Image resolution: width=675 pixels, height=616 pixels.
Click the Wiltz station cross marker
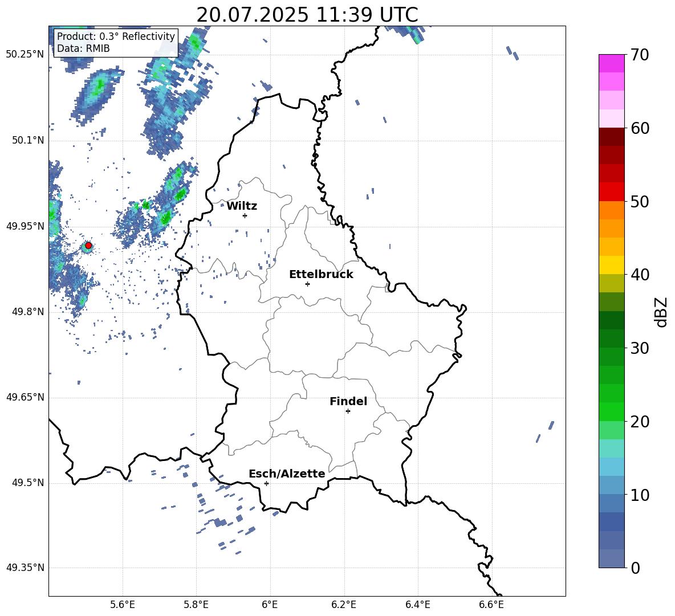click(x=245, y=215)
